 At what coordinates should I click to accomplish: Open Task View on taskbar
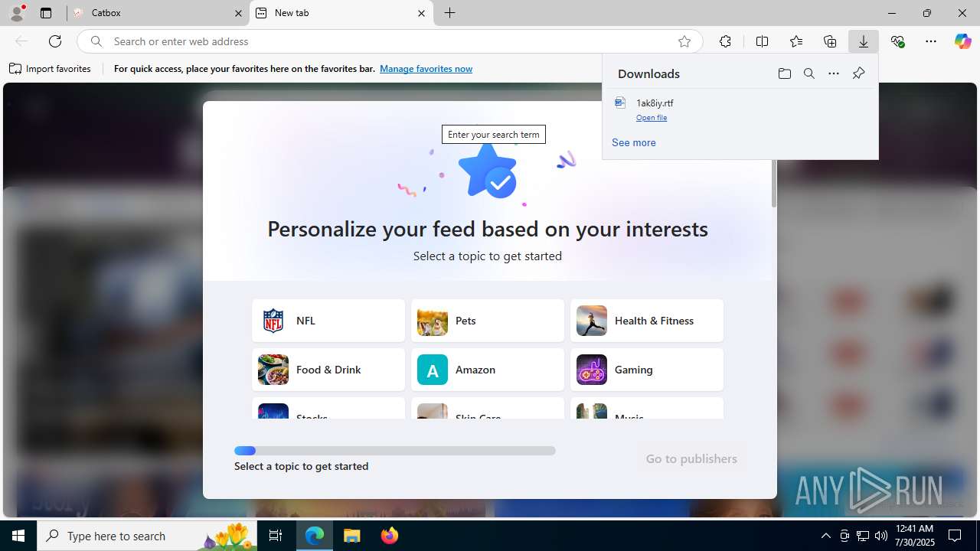pyautogui.click(x=276, y=536)
